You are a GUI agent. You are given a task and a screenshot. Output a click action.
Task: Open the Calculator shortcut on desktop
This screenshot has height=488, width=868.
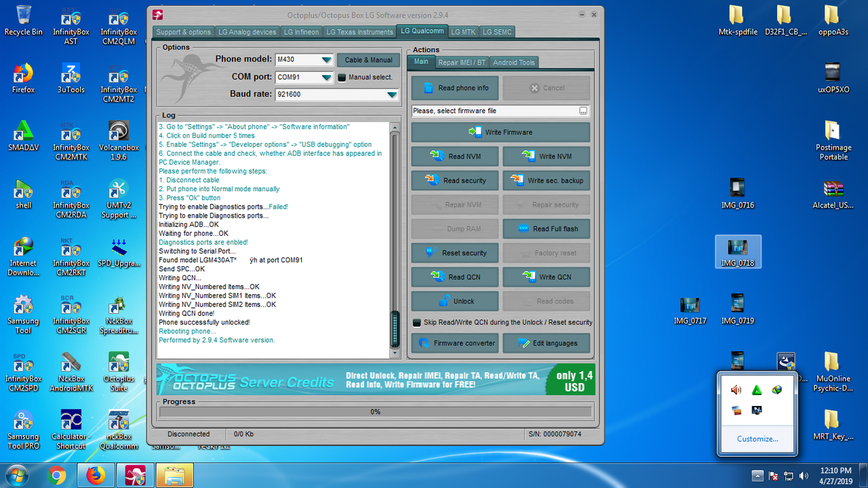pyautogui.click(x=71, y=430)
